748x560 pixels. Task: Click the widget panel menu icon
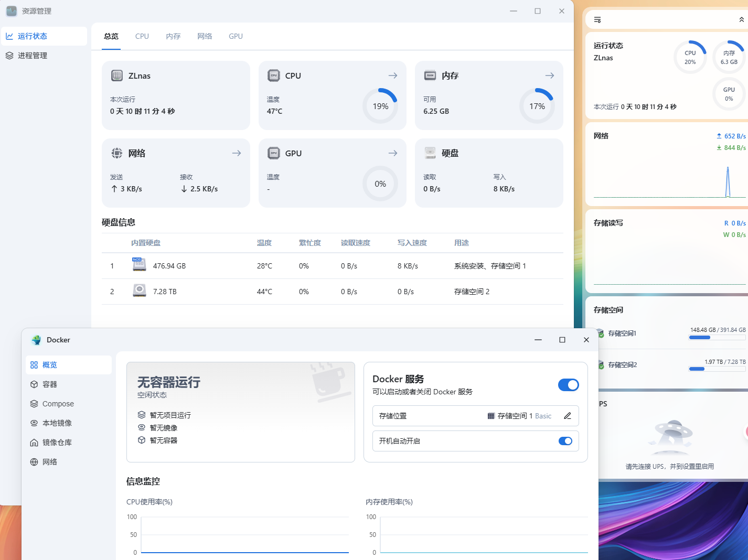click(597, 20)
